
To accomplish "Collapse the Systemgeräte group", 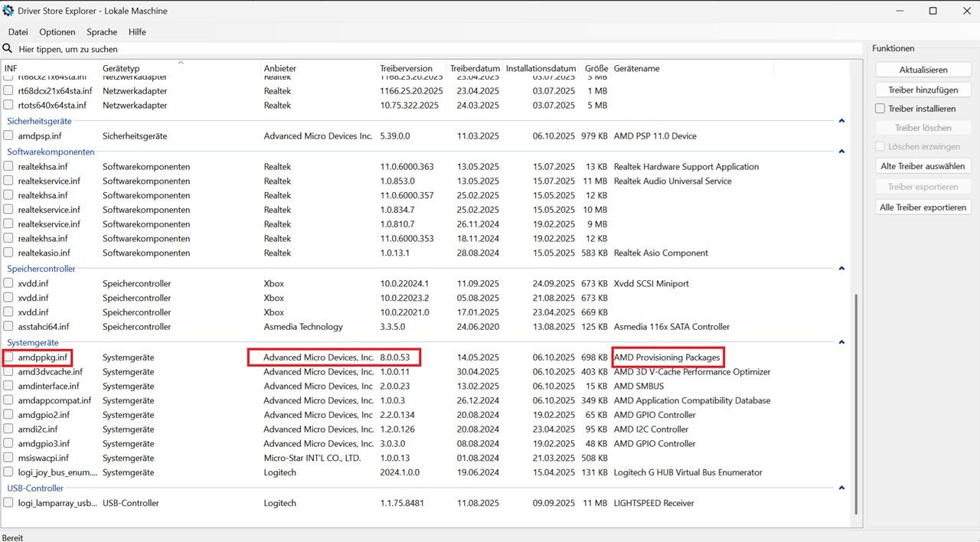I will [x=841, y=342].
